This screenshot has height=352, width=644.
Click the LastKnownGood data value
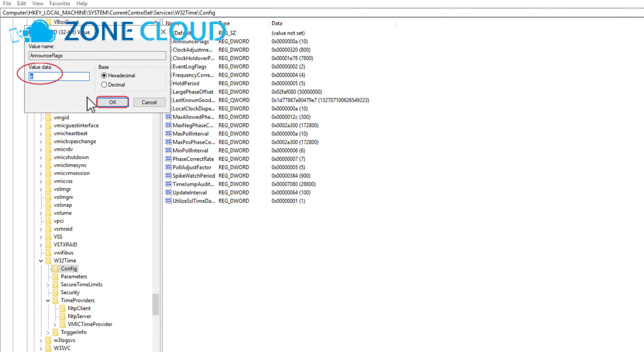coord(320,100)
